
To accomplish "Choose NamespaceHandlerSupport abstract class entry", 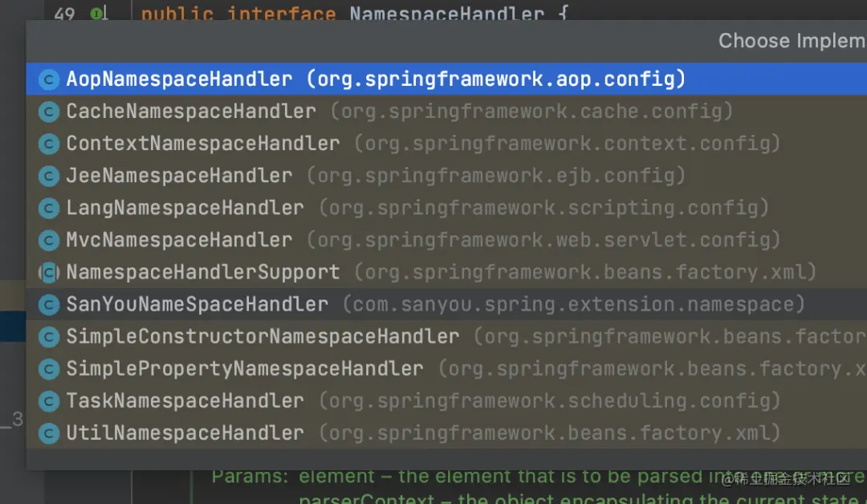I will point(446,272).
